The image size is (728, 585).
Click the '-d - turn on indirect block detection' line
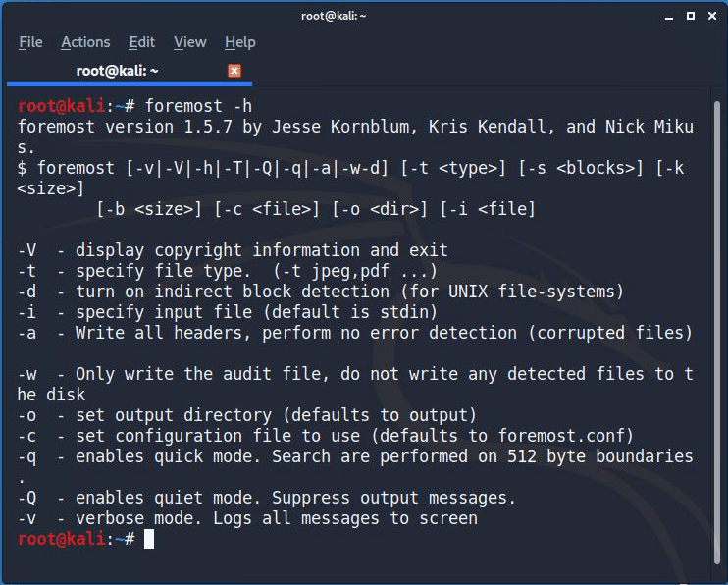coord(321,292)
